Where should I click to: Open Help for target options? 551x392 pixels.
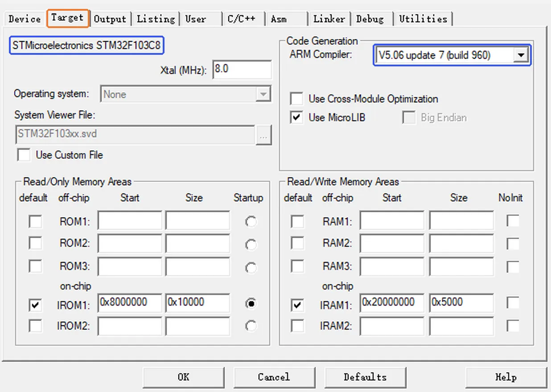point(506,377)
